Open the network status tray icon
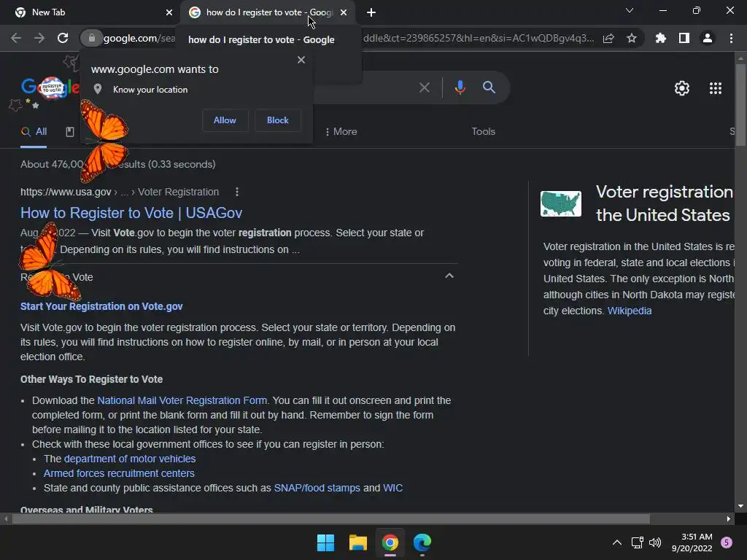This screenshot has height=560, width=747. [637, 542]
